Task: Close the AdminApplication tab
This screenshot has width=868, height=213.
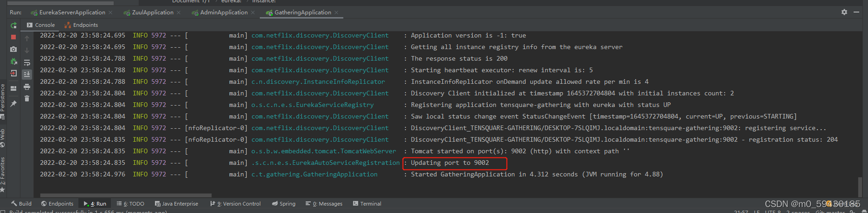Action: (253, 13)
